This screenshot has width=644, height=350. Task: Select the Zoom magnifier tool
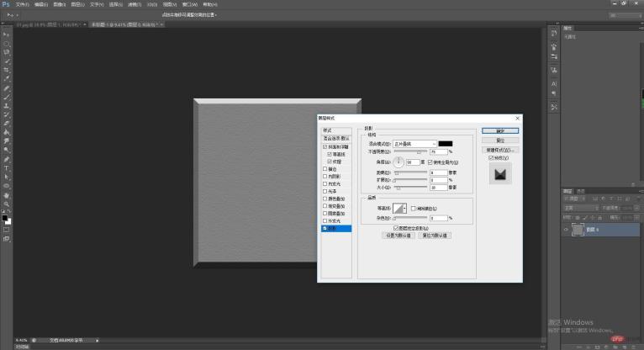[7, 204]
